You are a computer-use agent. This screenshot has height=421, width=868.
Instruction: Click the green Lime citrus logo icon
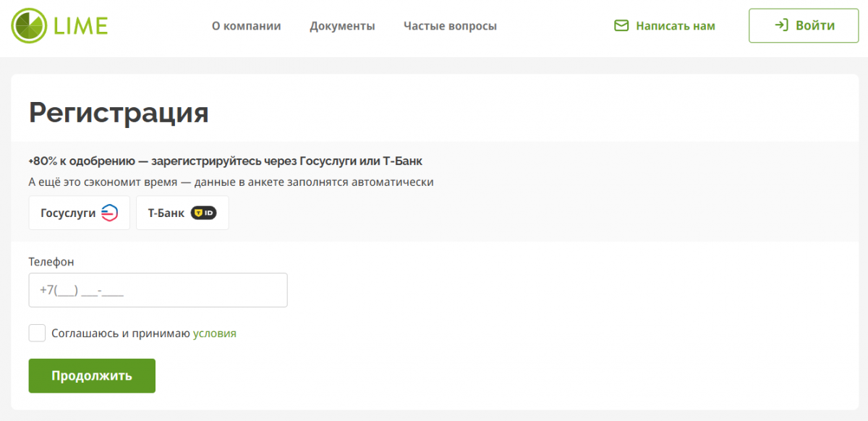28,25
